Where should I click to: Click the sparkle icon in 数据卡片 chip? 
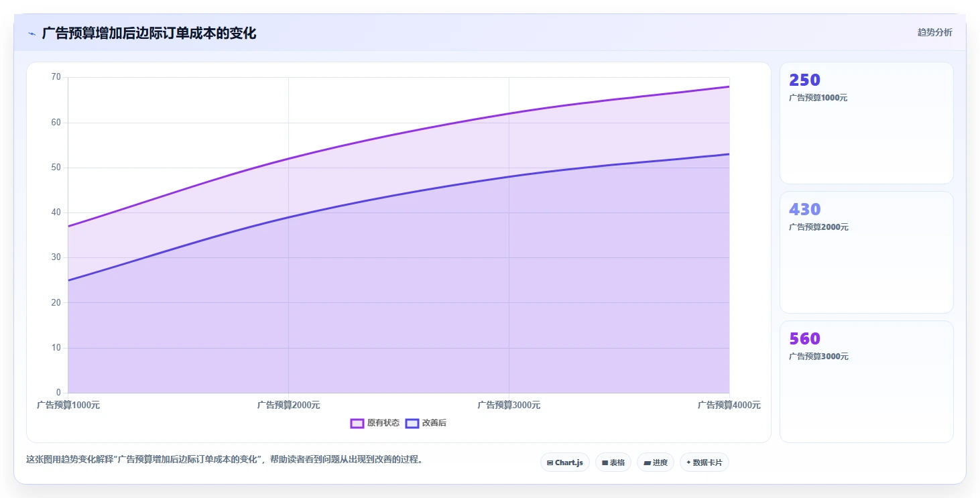pos(688,462)
